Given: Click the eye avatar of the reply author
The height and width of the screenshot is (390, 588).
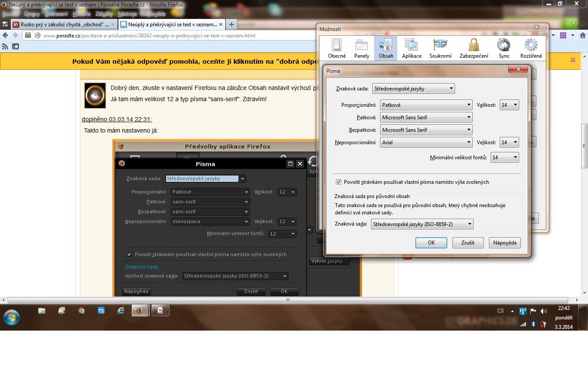Looking at the screenshot, I should coord(95,96).
